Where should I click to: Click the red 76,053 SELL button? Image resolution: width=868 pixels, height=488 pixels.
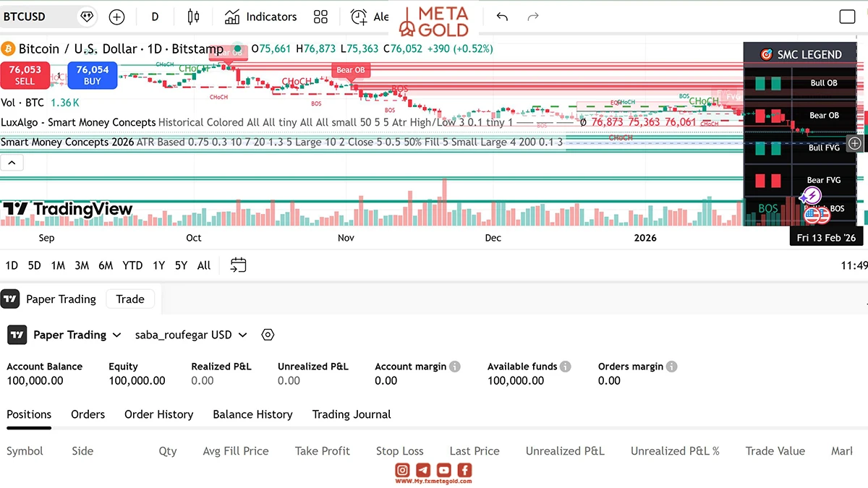point(25,74)
